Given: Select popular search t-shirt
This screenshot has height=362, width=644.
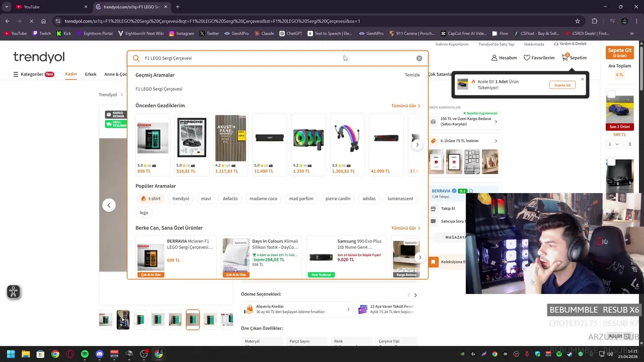Looking at the screenshot, I should point(151,199).
